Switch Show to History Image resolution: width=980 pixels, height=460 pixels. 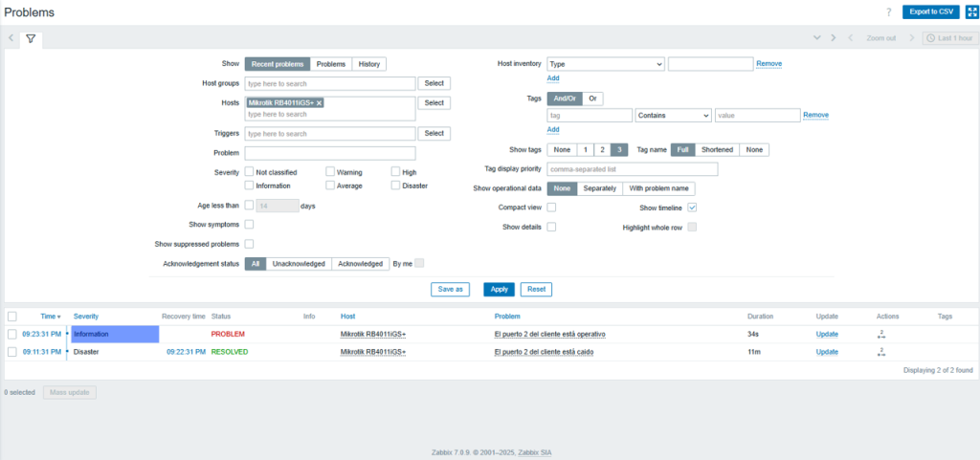pyautogui.click(x=369, y=64)
